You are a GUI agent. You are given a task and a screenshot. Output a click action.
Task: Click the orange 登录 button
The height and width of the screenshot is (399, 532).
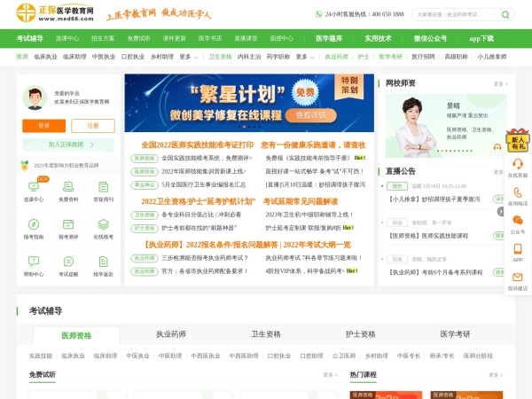click(x=44, y=125)
